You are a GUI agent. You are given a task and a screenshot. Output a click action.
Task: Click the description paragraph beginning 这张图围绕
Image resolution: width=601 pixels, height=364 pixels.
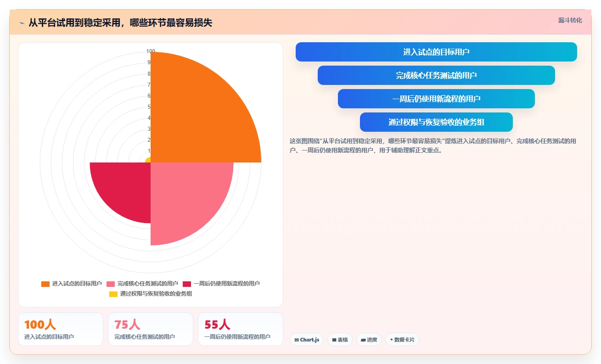(x=433, y=146)
